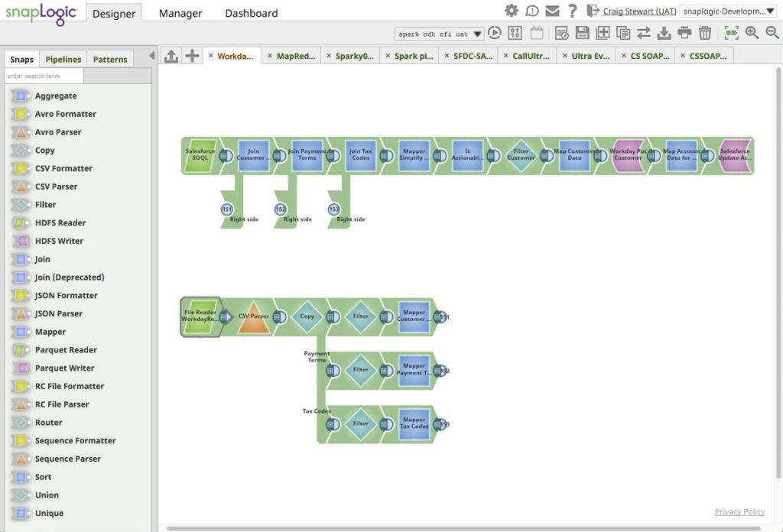
Task: Click the Copy pipeline icon in toolbar
Action: [623, 33]
